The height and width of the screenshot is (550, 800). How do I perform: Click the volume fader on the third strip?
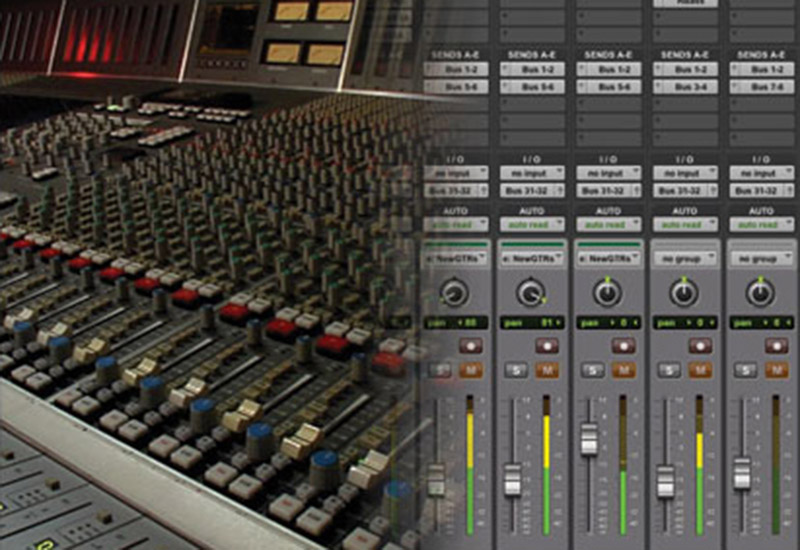pyautogui.click(x=589, y=439)
